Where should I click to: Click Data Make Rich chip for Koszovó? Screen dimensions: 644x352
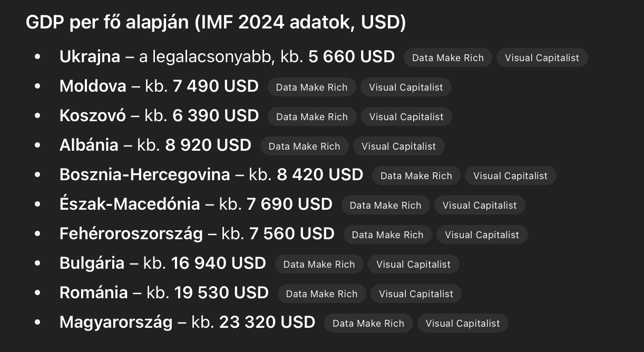point(312,117)
